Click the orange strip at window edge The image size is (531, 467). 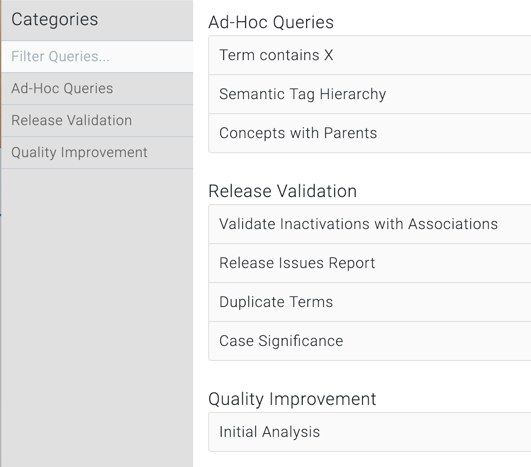coord(1,74)
